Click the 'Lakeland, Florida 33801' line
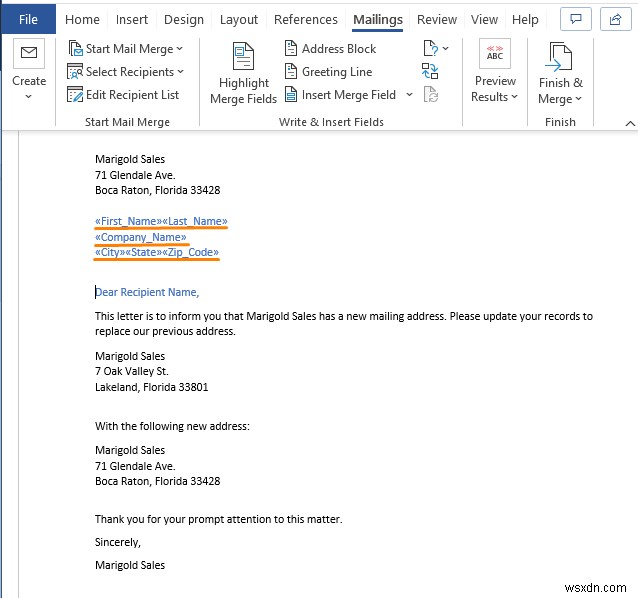 point(151,387)
